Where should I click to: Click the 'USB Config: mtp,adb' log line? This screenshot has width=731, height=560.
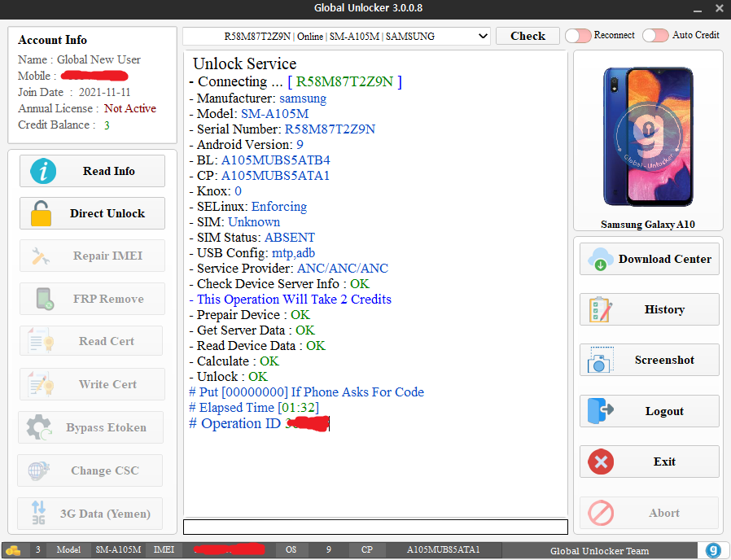click(252, 253)
